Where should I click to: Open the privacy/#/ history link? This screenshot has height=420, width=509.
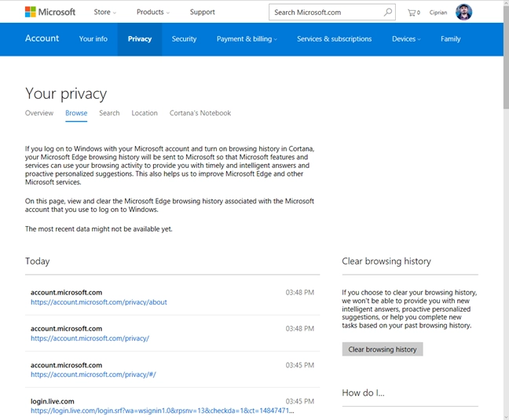coord(93,374)
